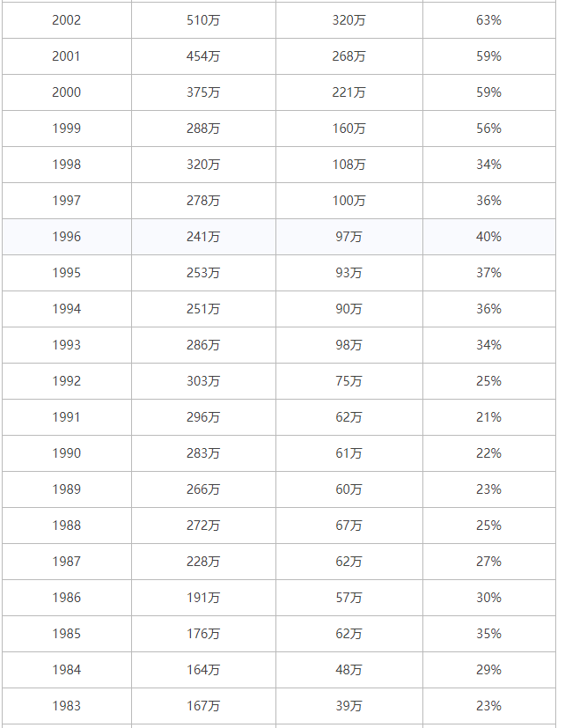The width and height of the screenshot is (565, 728).
Task: Click the 268万 cell in 2001 row
Action: pyautogui.click(x=349, y=56)
